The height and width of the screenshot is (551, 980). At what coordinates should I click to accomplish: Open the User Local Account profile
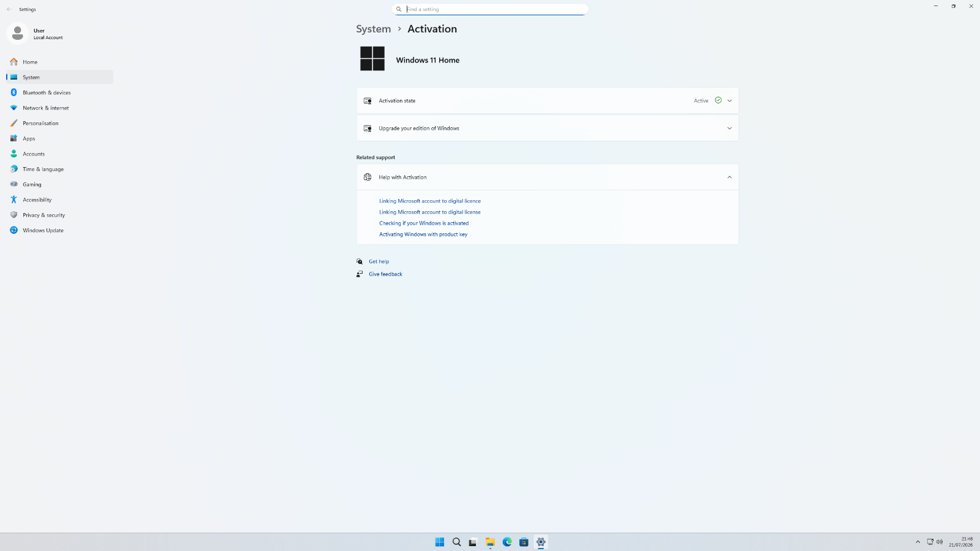click(x=37, y=34)
